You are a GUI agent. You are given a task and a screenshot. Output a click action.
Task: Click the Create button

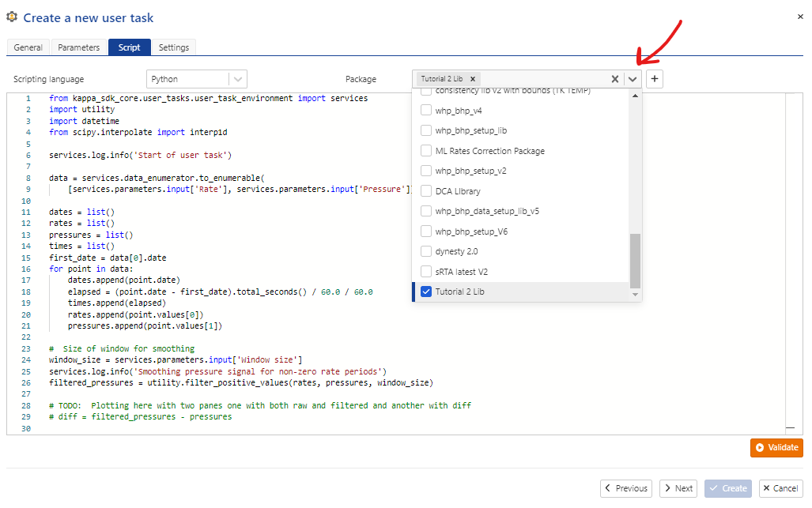(x=727, y=488)
